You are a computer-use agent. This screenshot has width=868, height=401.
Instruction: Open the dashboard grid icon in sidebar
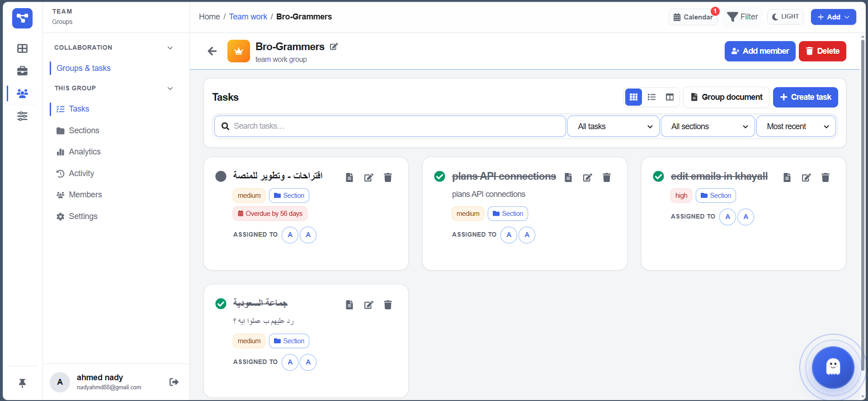[x=22, y=48]
